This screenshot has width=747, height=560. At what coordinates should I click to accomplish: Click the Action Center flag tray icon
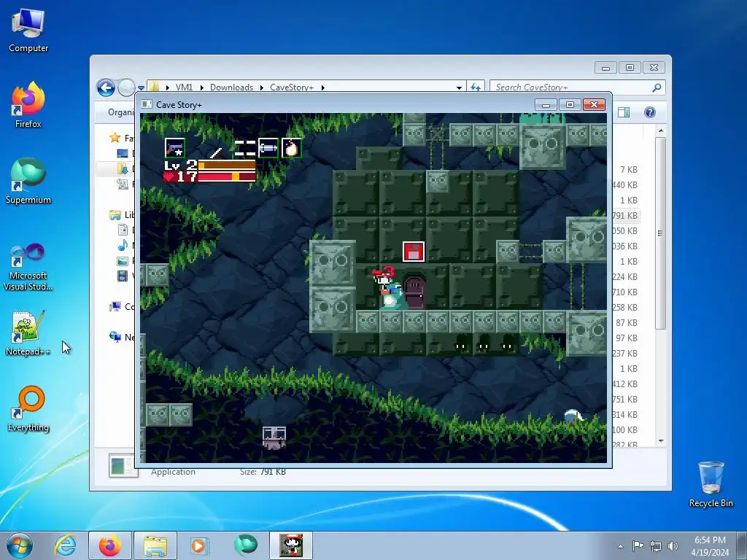pos(638,546)
